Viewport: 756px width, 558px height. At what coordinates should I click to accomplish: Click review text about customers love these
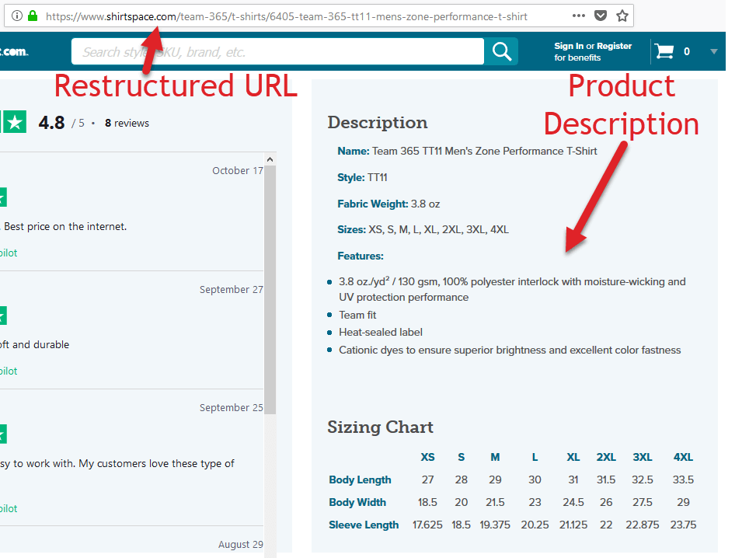[x=117, y=464]
